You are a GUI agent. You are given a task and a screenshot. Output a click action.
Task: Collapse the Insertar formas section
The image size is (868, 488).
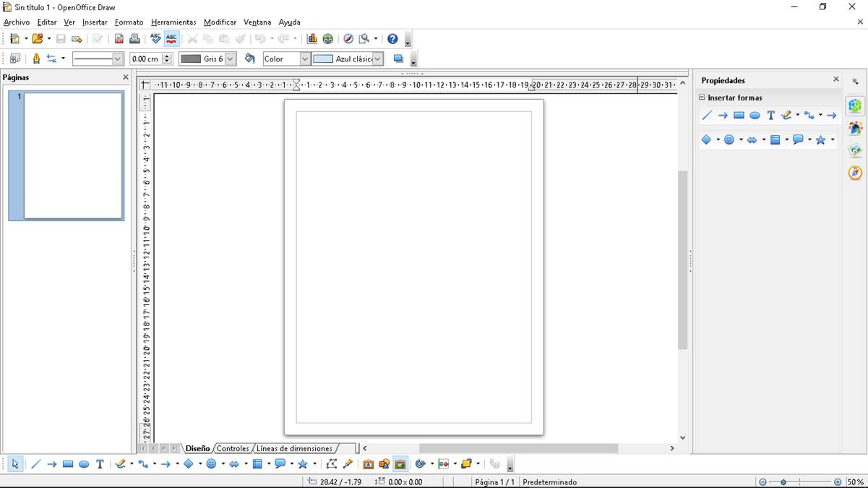click(x=702, y=97)
